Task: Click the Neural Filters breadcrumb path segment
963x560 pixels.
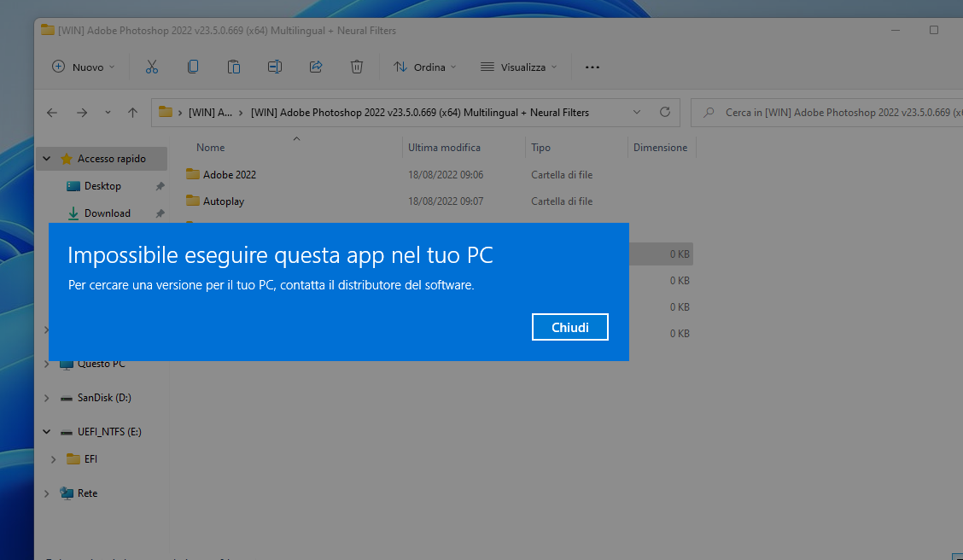Action: pyautogui.click(x=419, y=113)
